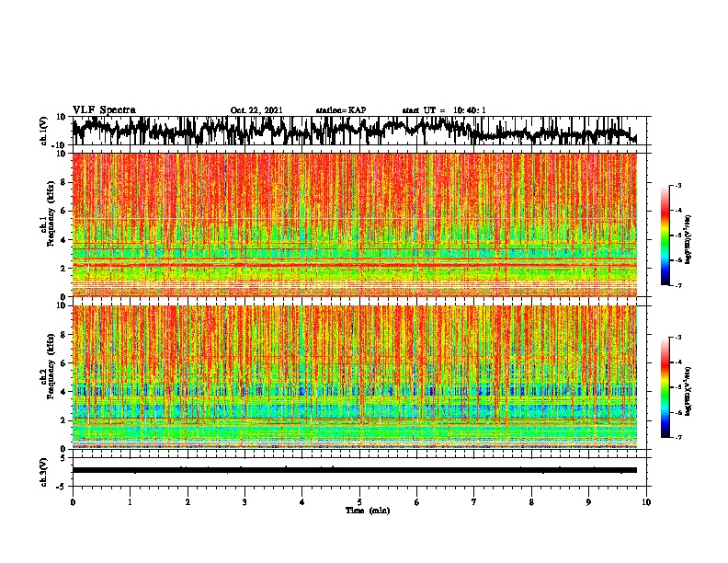The height and width of the screenshot is (563, 728).
Task: Click the ch.2 color scale bar
Action: click(665, 387)
